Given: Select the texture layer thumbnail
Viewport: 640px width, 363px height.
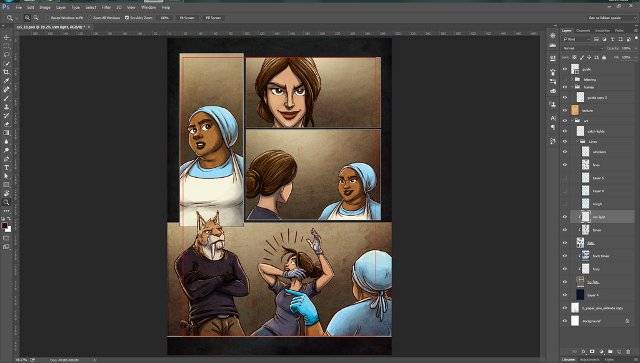Looking at the screenshot, I should pyautogui.click(x=575, y=110).
